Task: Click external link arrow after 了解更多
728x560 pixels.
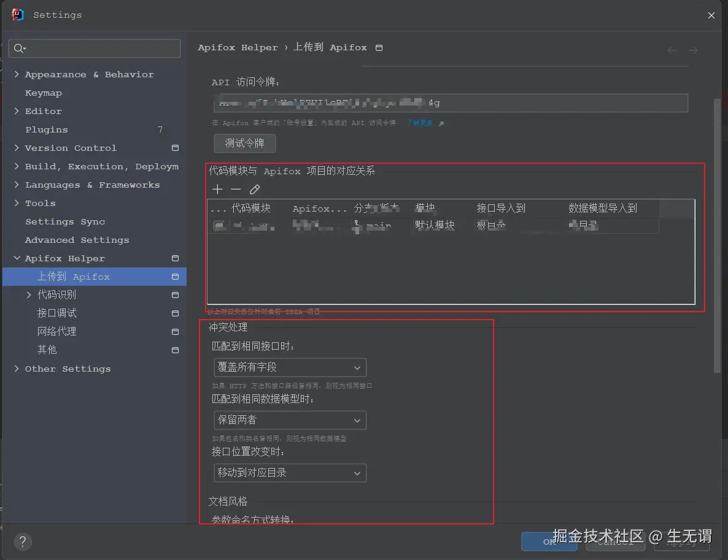Action: point(441,123)
